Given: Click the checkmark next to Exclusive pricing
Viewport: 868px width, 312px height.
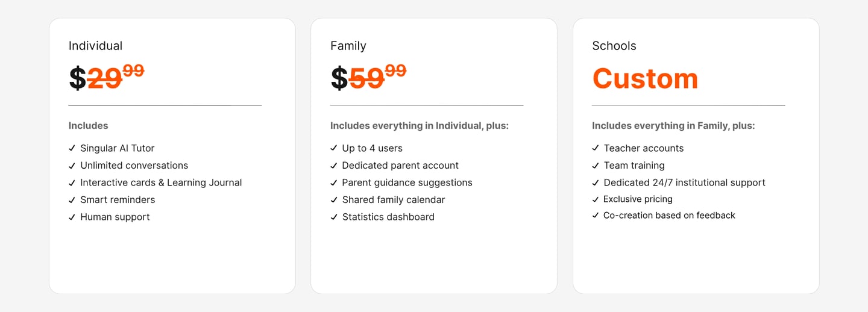Looking at the screenshot, I should [x=596, y=199].
